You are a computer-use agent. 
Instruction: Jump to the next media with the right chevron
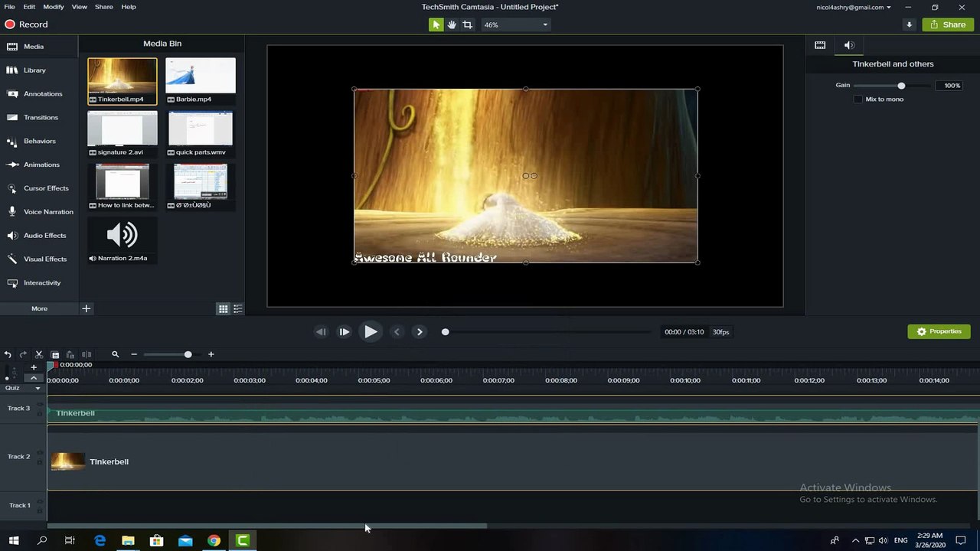coord(420,332)
